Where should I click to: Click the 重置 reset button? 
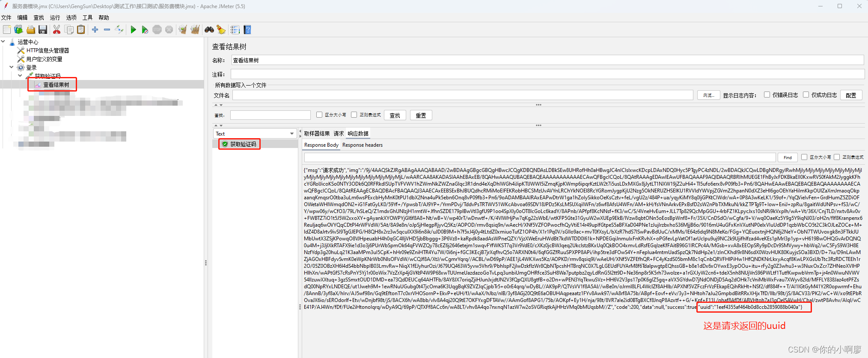point(421,115)
